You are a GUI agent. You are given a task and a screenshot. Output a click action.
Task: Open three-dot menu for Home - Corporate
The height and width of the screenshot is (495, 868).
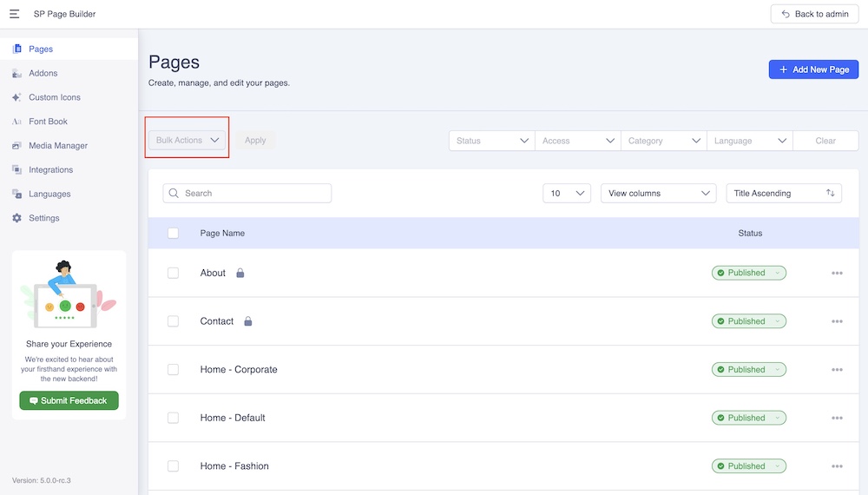(837, 370)
